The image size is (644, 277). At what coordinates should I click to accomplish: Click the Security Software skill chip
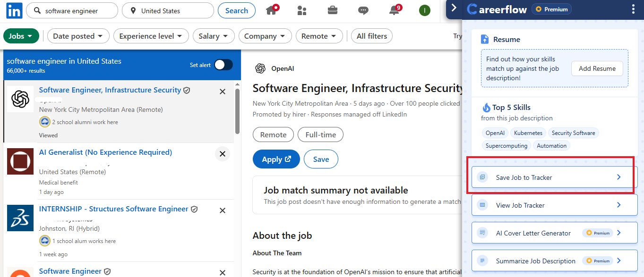coord(574,133)
